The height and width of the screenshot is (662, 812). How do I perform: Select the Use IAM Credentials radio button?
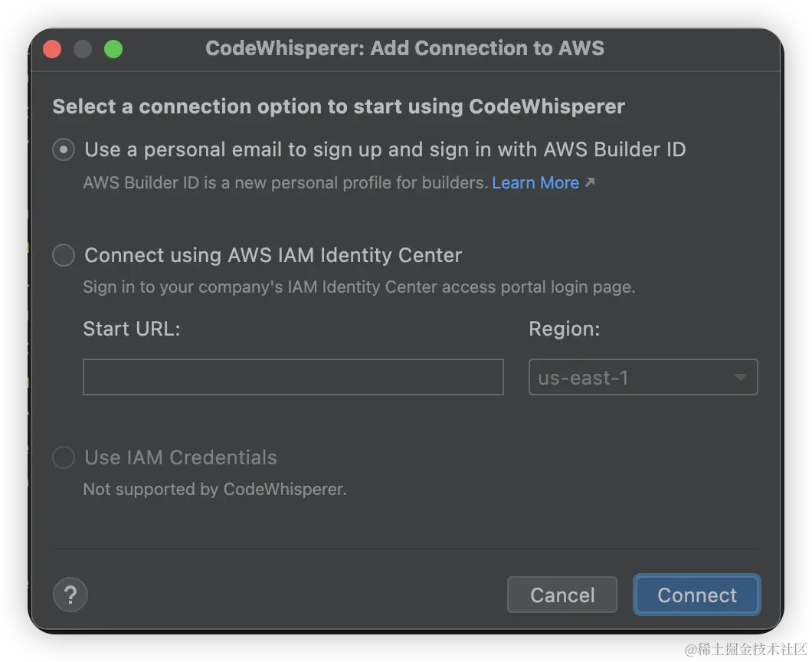[64, 457]
